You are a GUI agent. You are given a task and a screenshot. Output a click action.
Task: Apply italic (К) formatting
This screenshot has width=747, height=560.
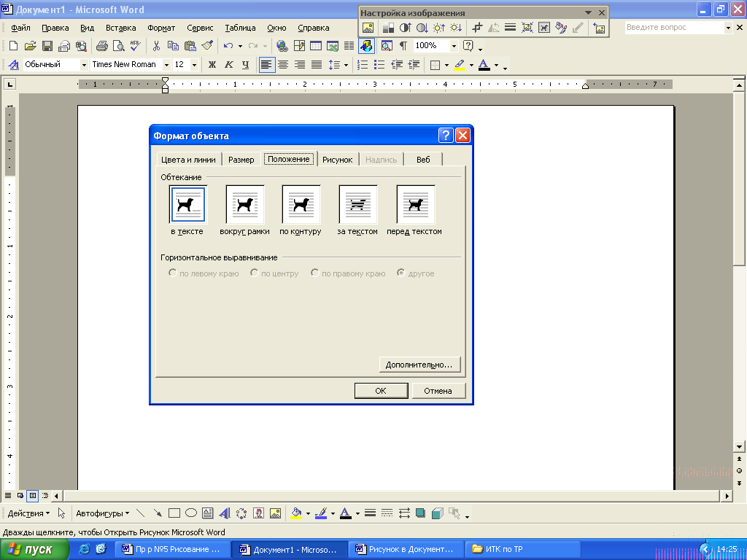228,64
